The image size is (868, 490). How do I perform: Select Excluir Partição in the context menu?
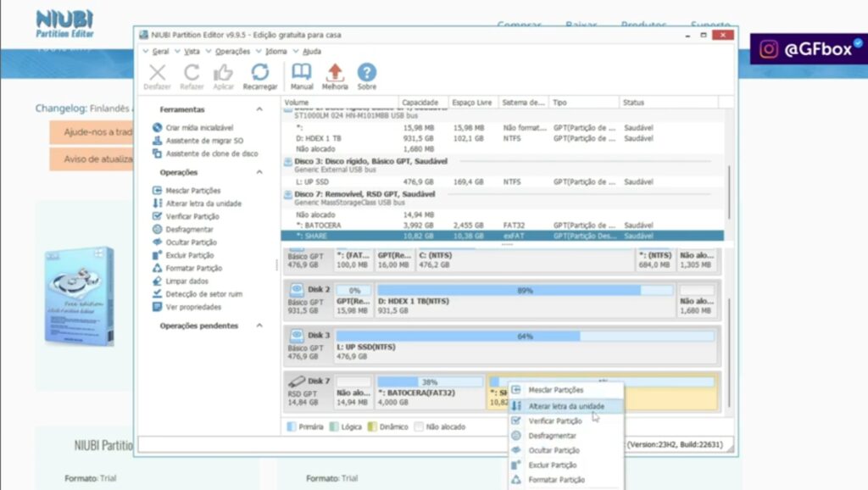[x=565, y=465]
